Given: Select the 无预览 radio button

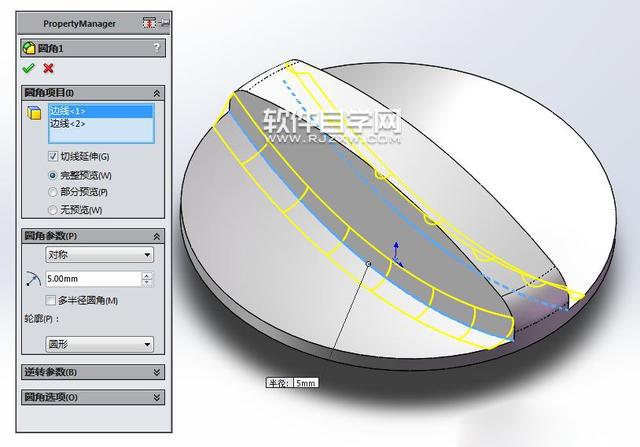Looking at the screenshot, I should 53,210.
